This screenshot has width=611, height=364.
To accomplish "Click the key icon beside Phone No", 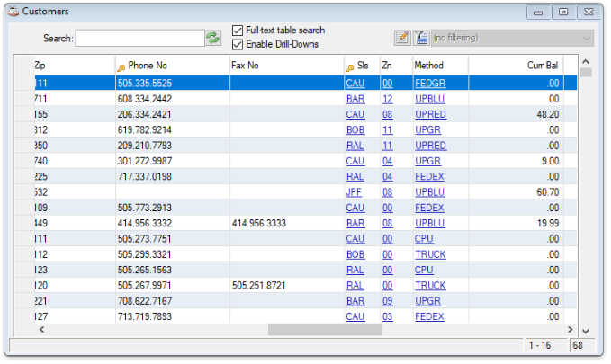I will 121,67.
